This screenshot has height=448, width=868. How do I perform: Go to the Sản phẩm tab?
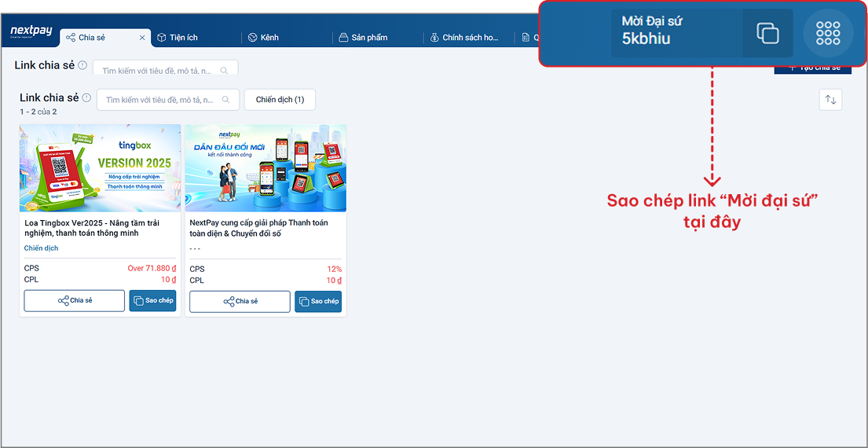(x=363, y=38)
